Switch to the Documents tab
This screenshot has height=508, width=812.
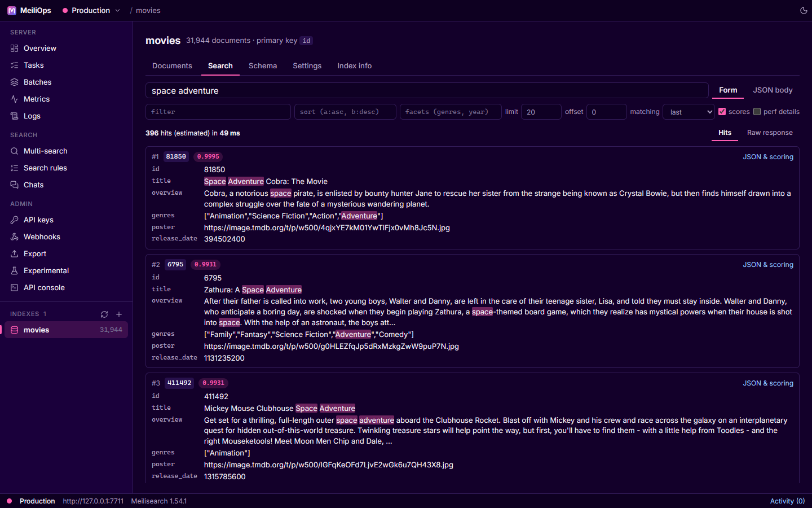pyautogui.click(x=172, y=66)
